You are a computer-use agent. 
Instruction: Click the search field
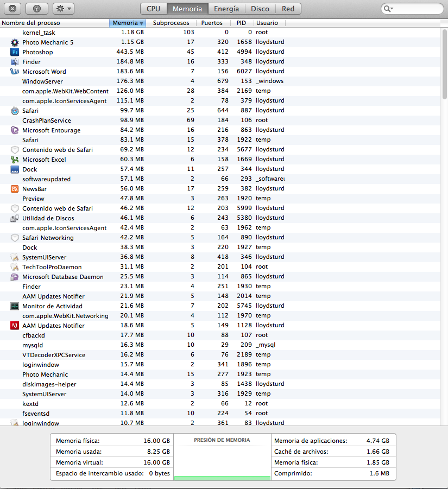coord(412,9)
